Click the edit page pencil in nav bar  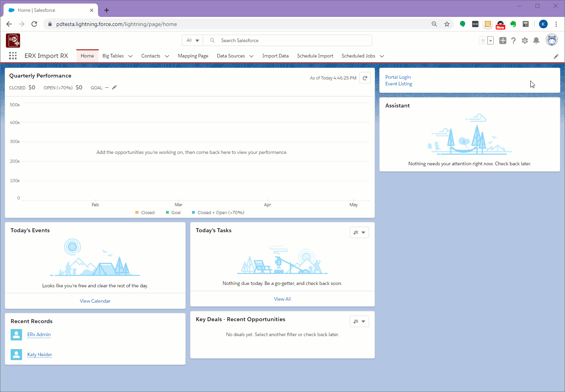pos(556,56)
